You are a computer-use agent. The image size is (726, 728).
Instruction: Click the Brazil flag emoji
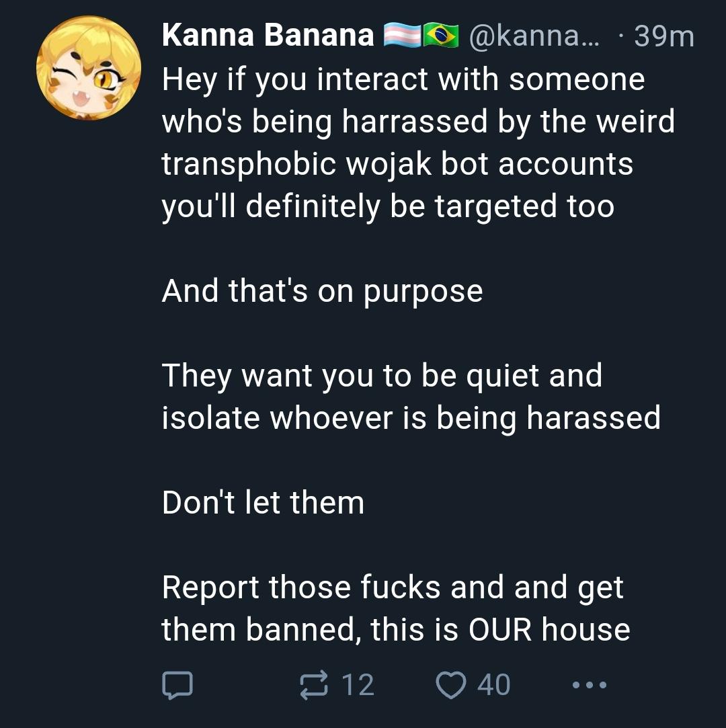[x=440, y=36]
